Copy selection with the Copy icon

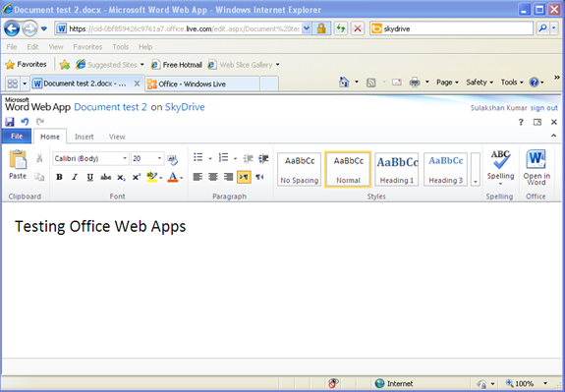[x=39, y=177]
